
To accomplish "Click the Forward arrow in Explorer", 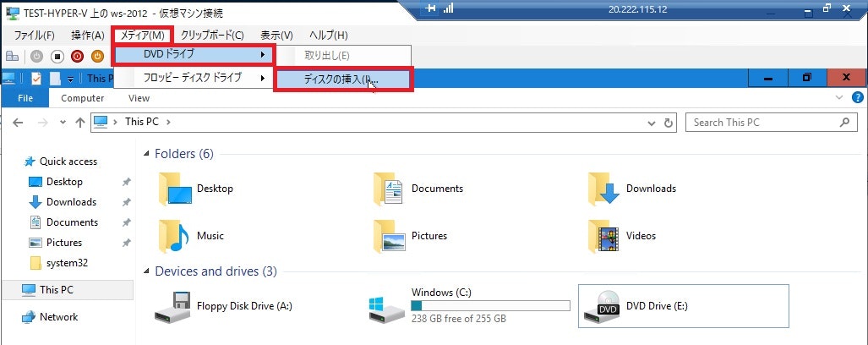I will pos(42,123).
